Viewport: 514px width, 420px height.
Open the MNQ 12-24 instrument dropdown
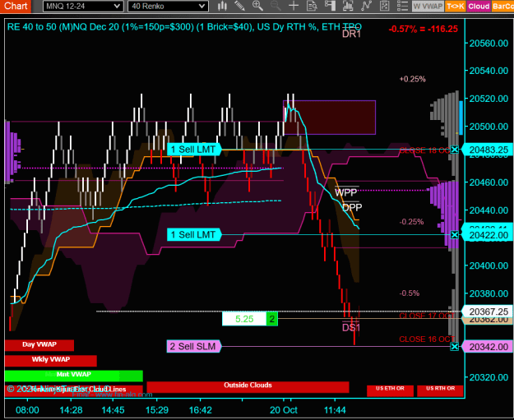pos(83,7)
